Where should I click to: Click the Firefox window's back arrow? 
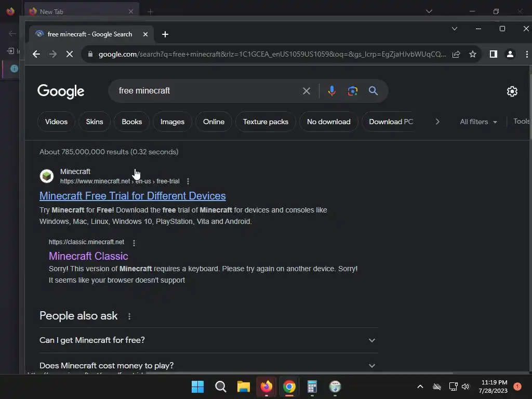click(12, 33)
